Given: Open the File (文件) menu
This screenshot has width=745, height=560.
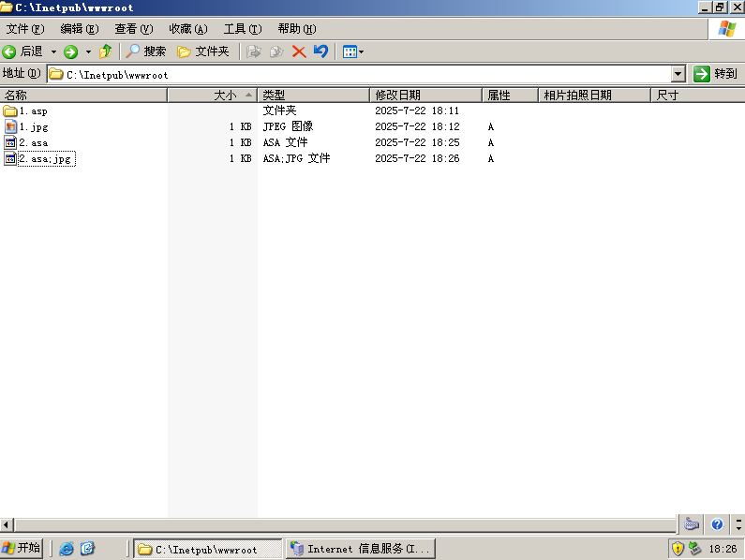Looking at the screenshot, I should click(x=25, y=29).
